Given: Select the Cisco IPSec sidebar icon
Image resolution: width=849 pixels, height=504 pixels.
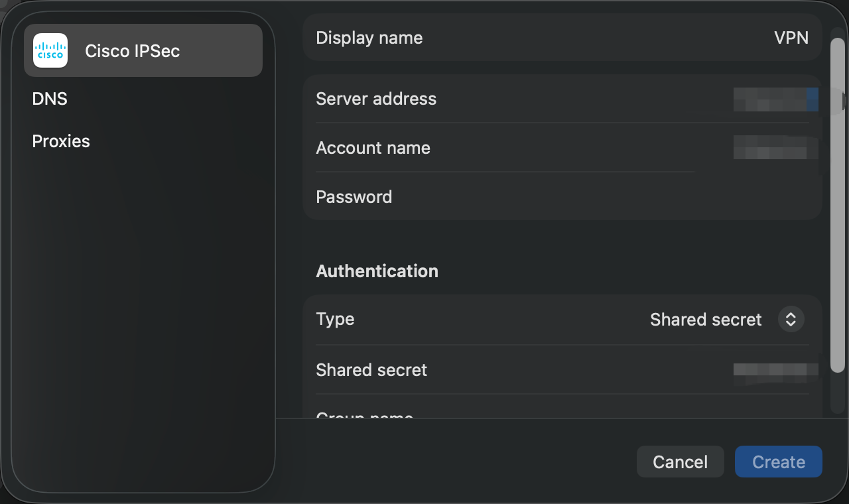Looking at the screenshot, I should (50, 50).
